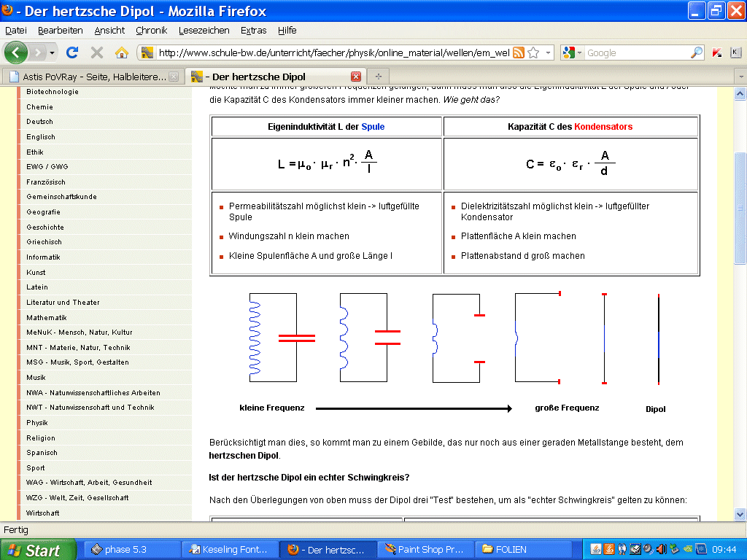Open the back/forward history dropdown arrow
747x560 pixels.
[52, 52]
